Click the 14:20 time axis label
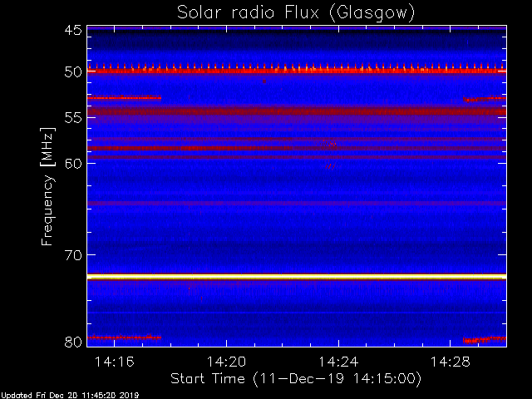Viewport: 532px width, 399px height. tap(226, 362)
